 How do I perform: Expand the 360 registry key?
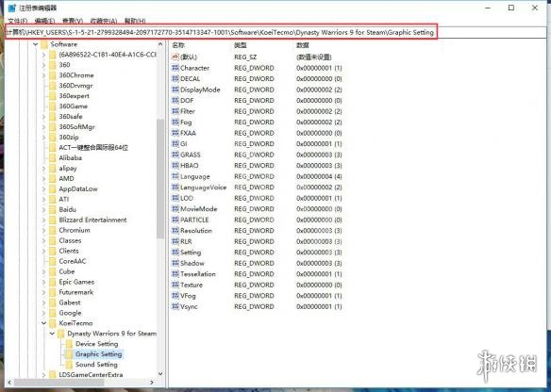tap(43, 65)
